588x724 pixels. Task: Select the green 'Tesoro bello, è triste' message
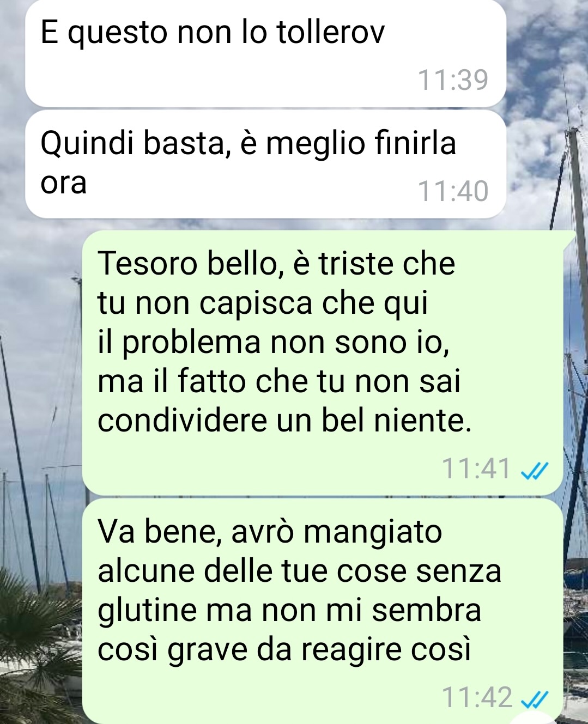coord(323,363)
